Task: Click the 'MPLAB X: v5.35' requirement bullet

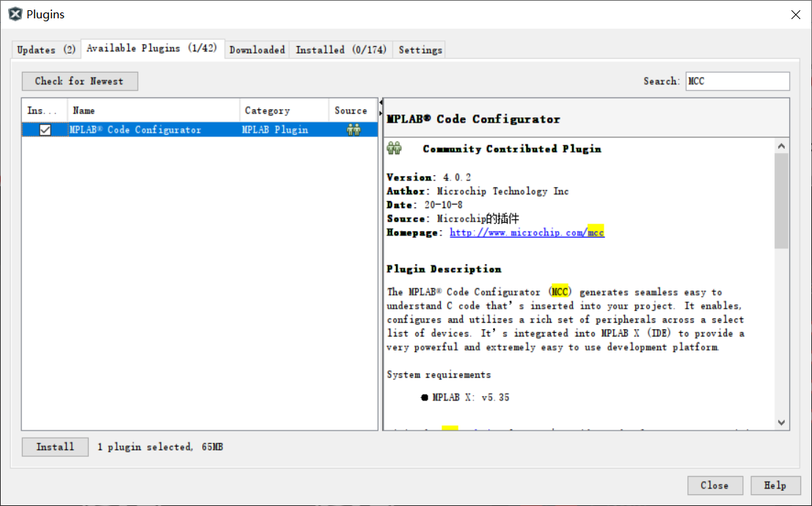Action: (x=466, y=397)
